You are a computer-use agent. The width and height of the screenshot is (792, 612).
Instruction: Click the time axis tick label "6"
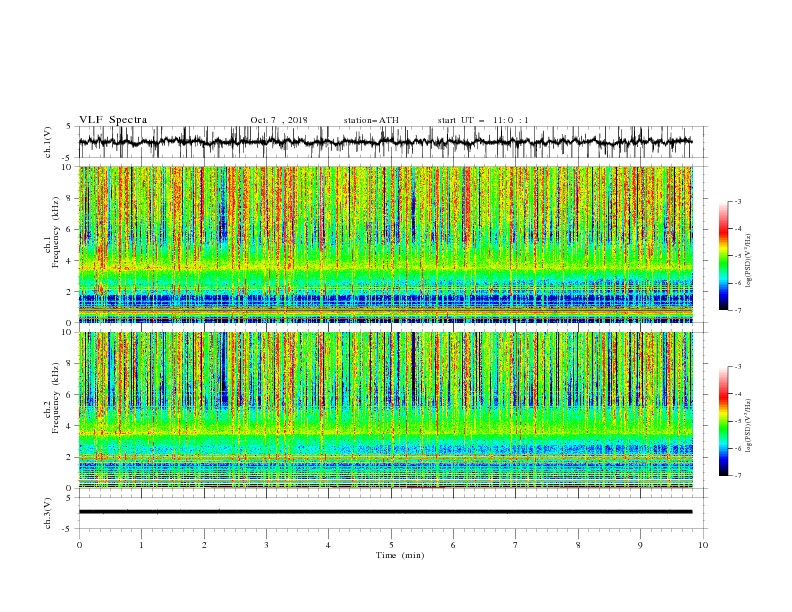coord(453,545)
